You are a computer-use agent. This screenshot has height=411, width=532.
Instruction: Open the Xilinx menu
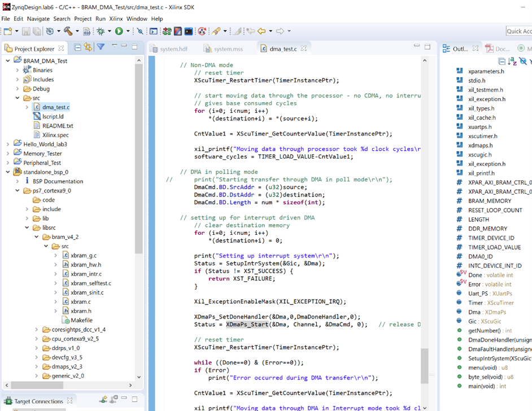click(116, 19)
